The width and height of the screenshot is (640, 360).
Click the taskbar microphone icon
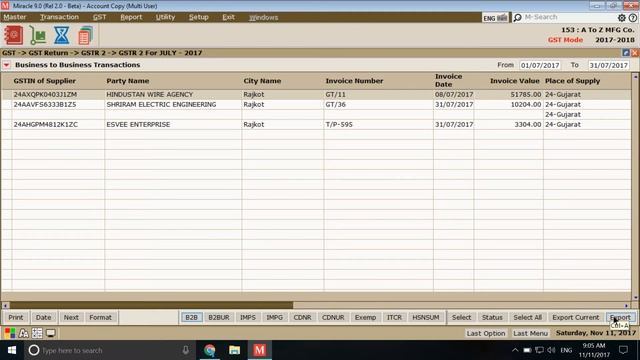(185, 350)
